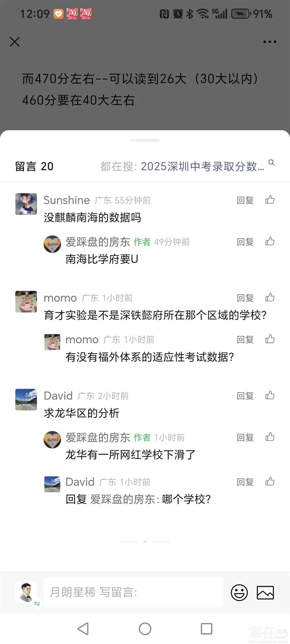
Task: Switch comment identity via the profile avatar
Action: pyautogui.click(x=26, y=593)
